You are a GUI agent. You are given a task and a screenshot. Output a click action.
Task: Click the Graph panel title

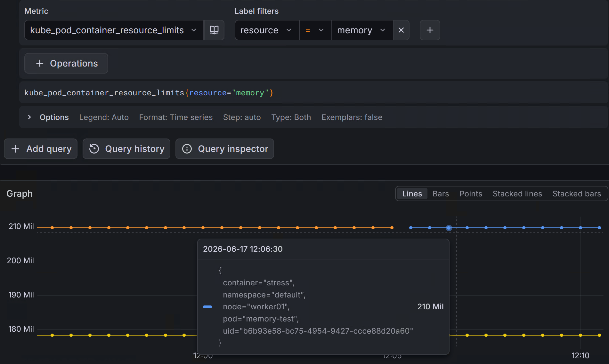[x=20, y=194]
